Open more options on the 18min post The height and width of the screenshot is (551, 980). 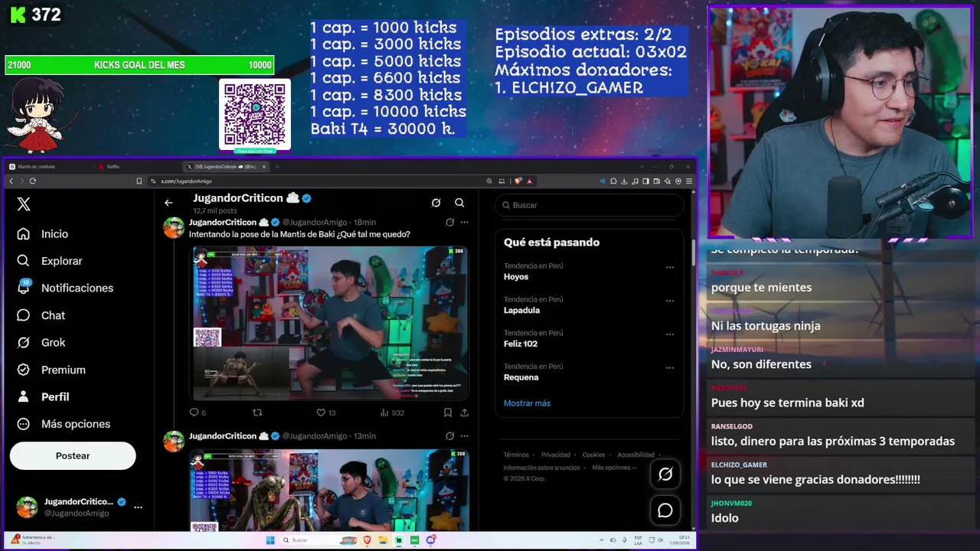click(x=464, y=222)
